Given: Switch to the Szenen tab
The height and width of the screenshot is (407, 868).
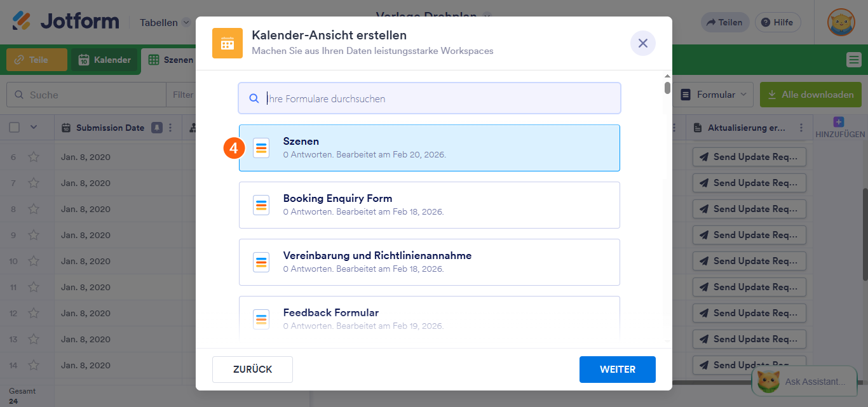Looking at the screenshot, I should (172, 60).
